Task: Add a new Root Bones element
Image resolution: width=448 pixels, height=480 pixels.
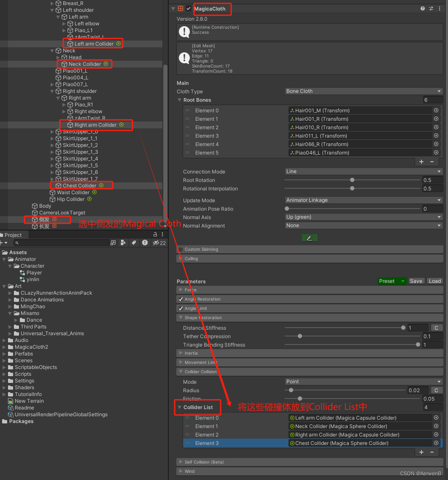Action: point(421,162)
